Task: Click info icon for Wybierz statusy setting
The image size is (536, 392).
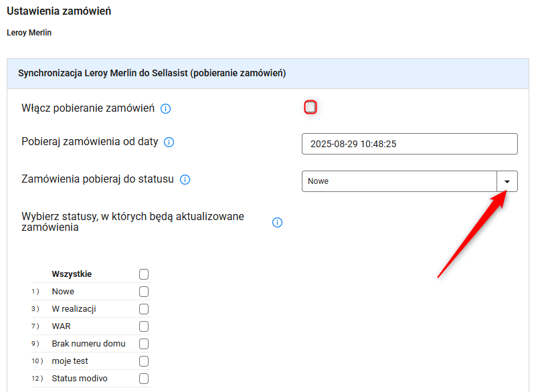Action: click(x=277, y=223)
